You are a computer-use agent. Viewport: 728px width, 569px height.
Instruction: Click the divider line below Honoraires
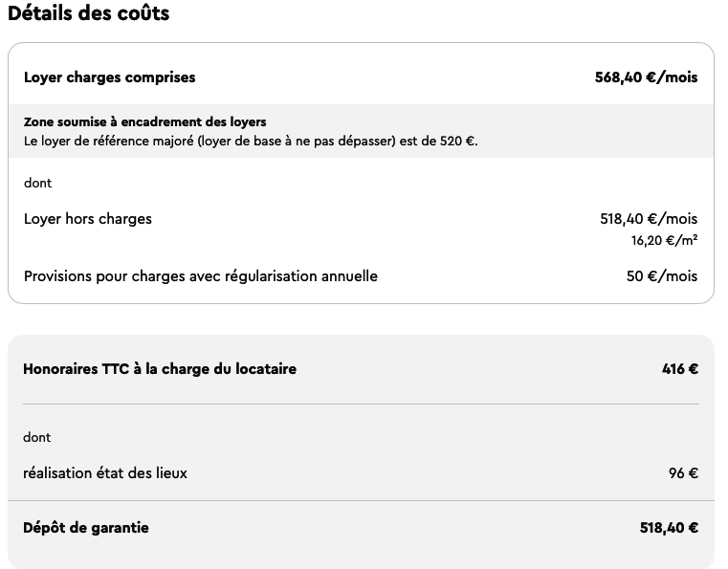pos(361,404)
